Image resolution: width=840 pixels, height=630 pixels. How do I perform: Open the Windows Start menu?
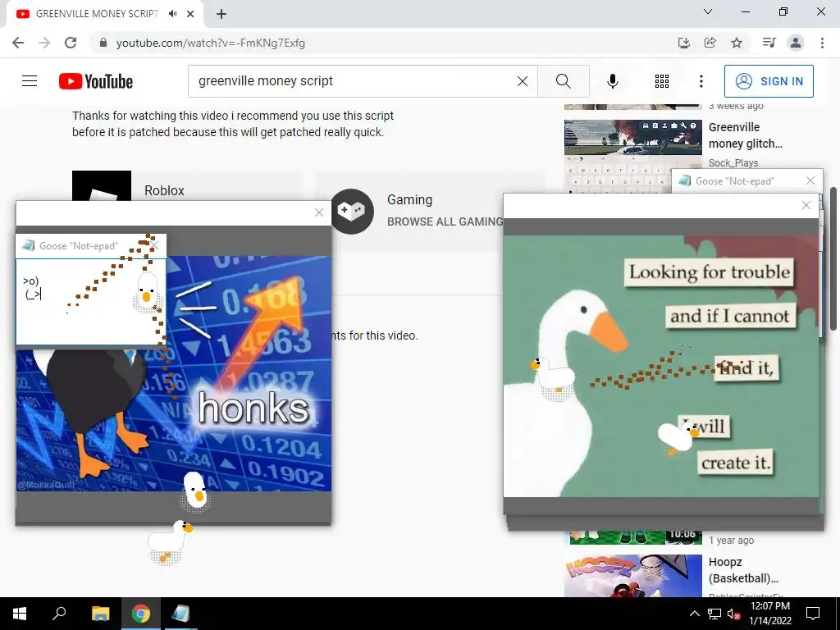point(20,614)
